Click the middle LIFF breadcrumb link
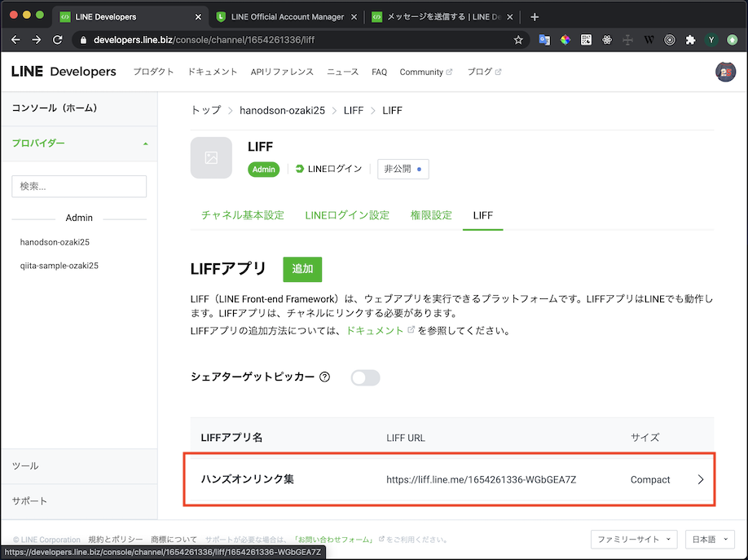Screen dimensions: 748x560 click(354, 110)
